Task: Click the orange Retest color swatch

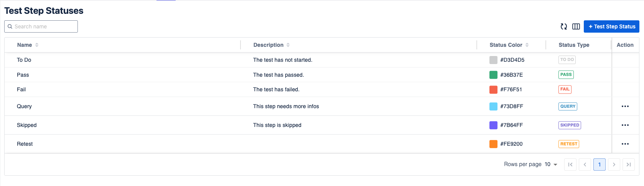Action: click(493, 144)
